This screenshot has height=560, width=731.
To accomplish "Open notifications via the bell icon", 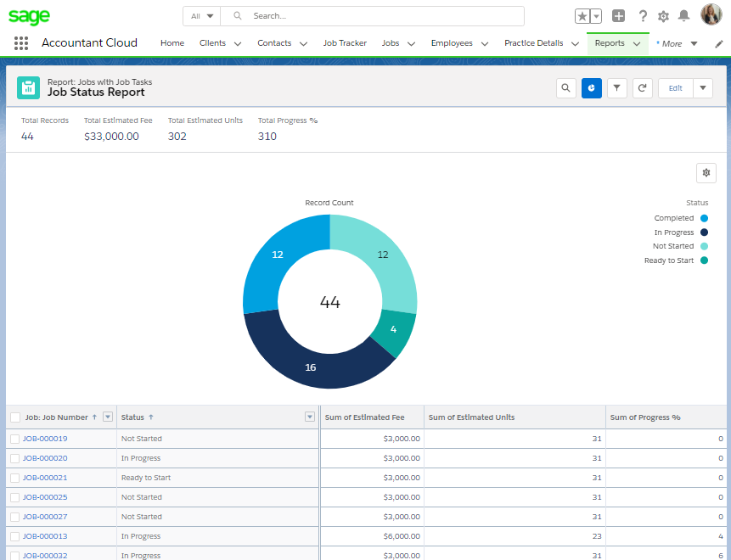I will click(x=684, y=14).
